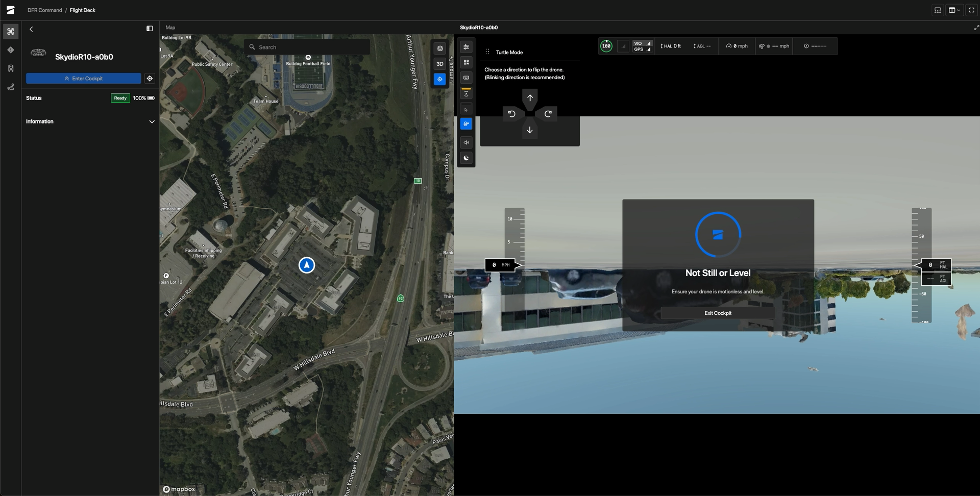Image resolution: width=980 pixels, height=496 pixels.
Task: Click the 0 mph speedometer readout
Action: coord(737,46)
